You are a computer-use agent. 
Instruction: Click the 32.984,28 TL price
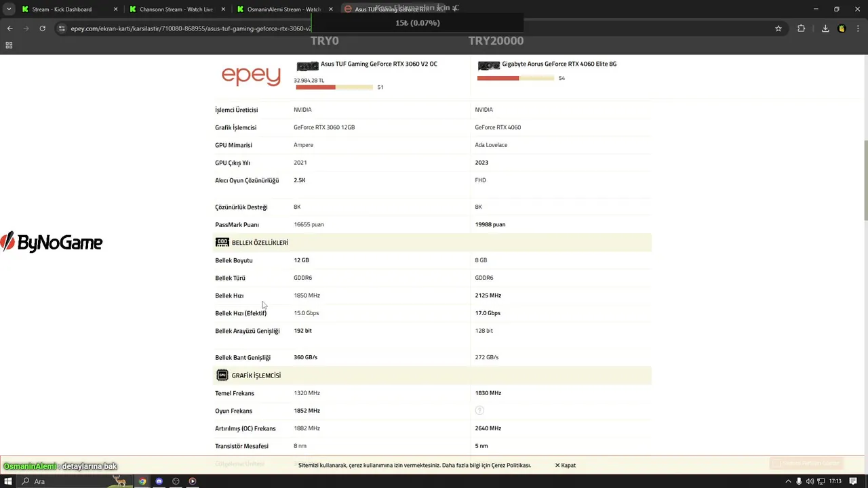tap(309, 81)
